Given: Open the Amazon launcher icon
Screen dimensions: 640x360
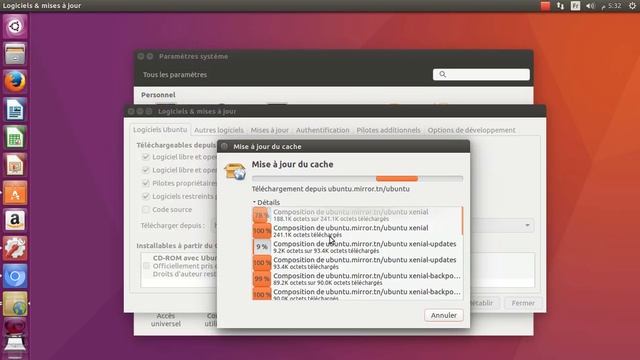Looking at the screenshot, I should (15, 220).
